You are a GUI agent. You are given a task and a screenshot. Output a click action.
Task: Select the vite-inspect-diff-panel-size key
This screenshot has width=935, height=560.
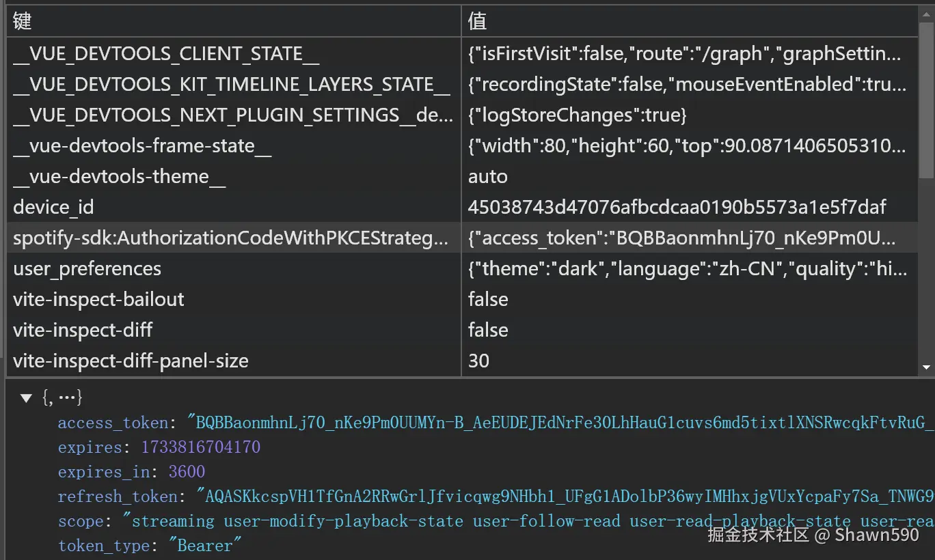[x=131, y=361]
